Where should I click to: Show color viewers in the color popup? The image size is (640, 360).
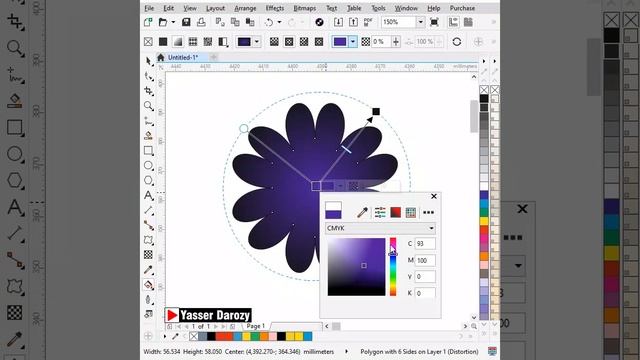point(396,212)
